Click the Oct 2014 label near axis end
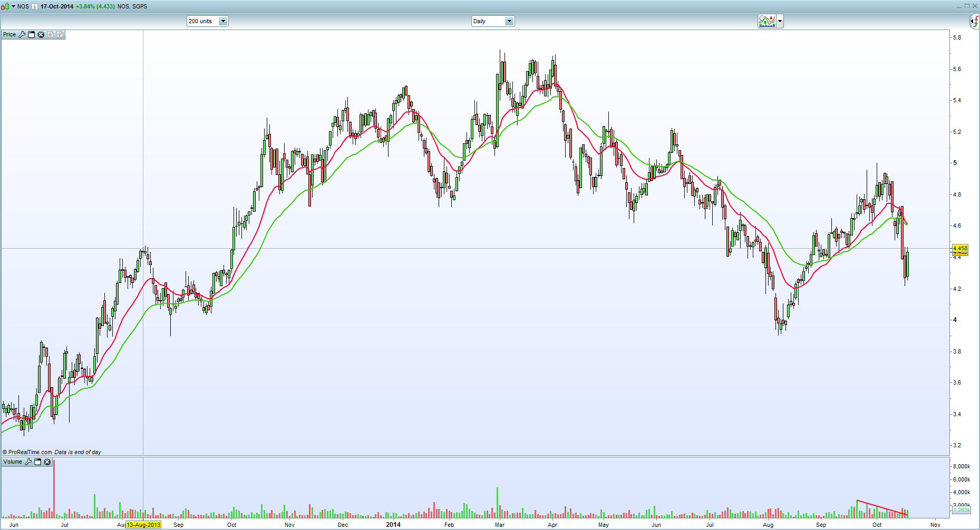980x530 pixels. click(x=877, y=525)
